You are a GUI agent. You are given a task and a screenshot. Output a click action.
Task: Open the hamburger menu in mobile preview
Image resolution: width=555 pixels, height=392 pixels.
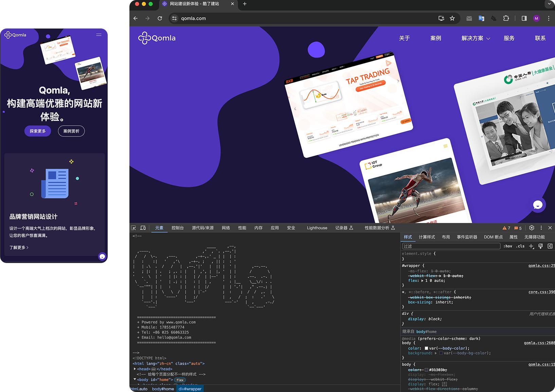point(99,35)
